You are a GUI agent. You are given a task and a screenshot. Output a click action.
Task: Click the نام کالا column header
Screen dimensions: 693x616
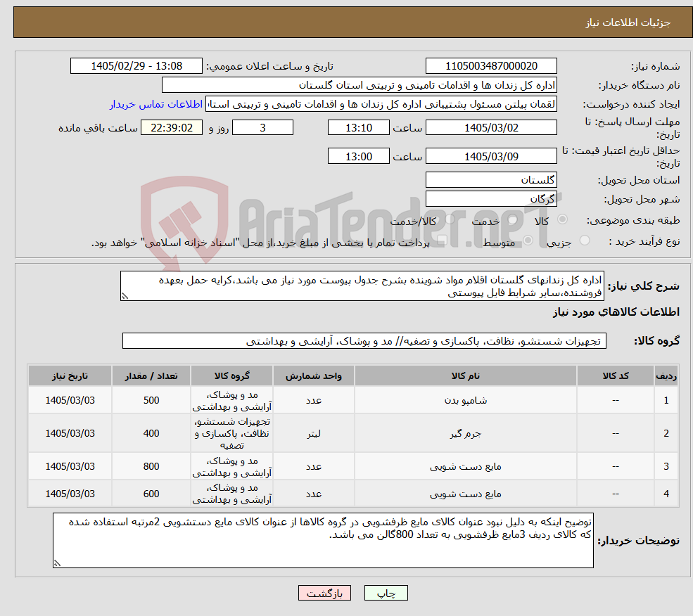465,376
